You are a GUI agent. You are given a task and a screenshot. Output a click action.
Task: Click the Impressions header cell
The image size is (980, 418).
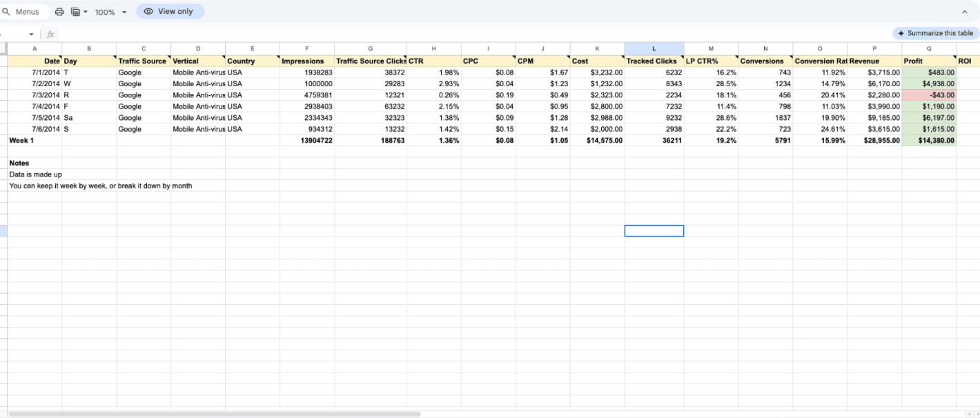[x=307, y=61]
